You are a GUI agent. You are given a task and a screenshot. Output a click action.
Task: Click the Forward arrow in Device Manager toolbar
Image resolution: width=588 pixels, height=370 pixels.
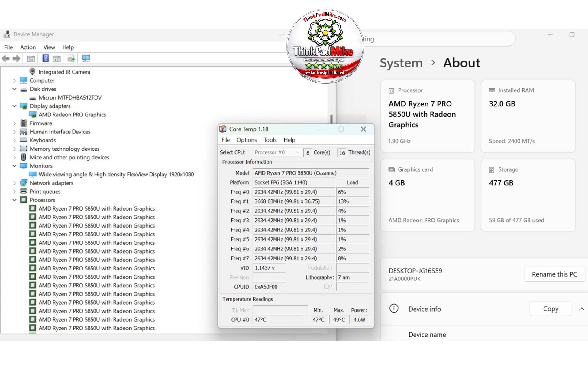tap(16, 59)
